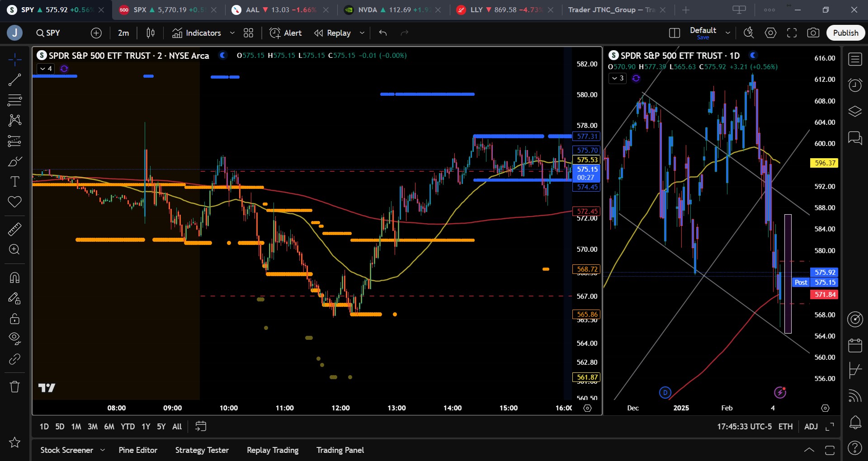The height and width of the screenshot is (461, 868).
Task: Open the news feed icon
Action: pyautogui.click(x=855, y=396)
